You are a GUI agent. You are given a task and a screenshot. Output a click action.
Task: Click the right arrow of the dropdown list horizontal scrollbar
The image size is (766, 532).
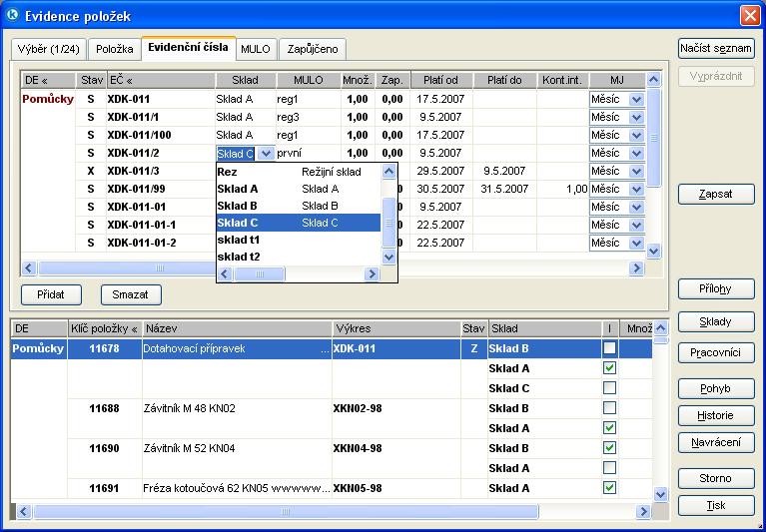pos(372,273)
